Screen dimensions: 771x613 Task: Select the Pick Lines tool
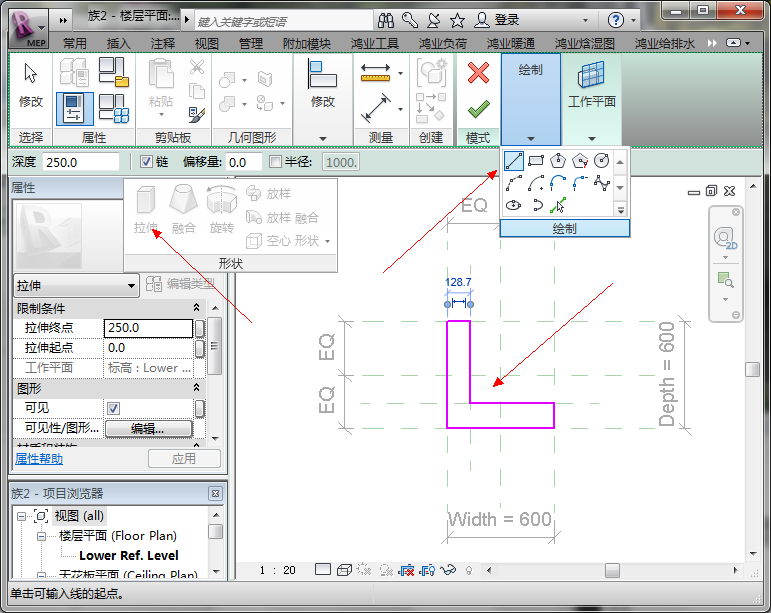[x=558, y=205]
